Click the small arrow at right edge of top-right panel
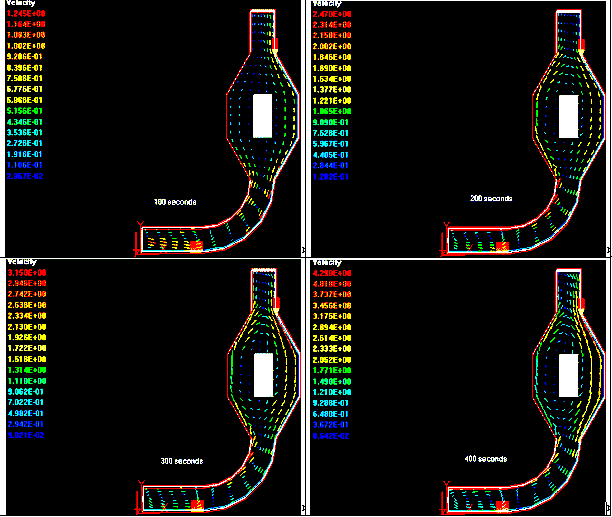612x517 pixels. (x=608, y=248)
